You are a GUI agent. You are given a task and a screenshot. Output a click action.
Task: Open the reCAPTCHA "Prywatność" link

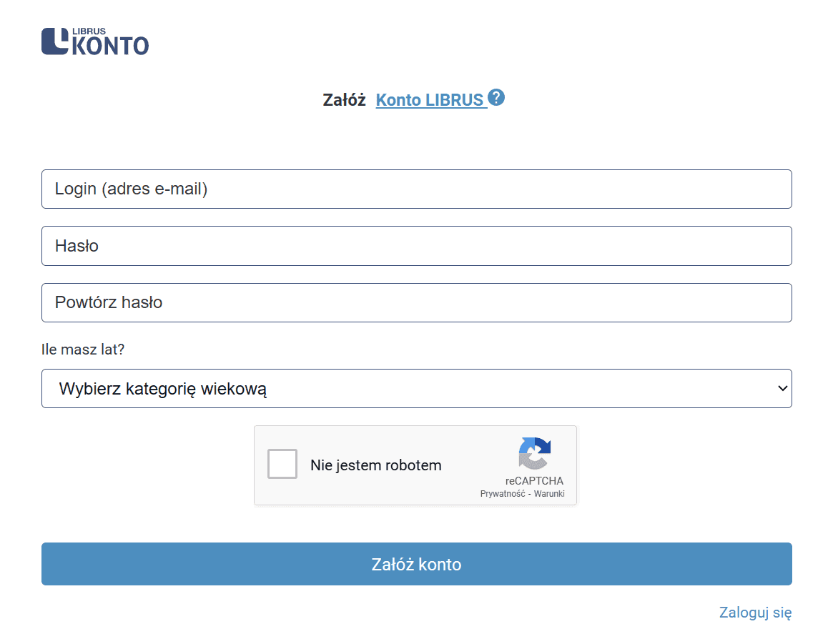pyautogui.click(x=503, y=494)
